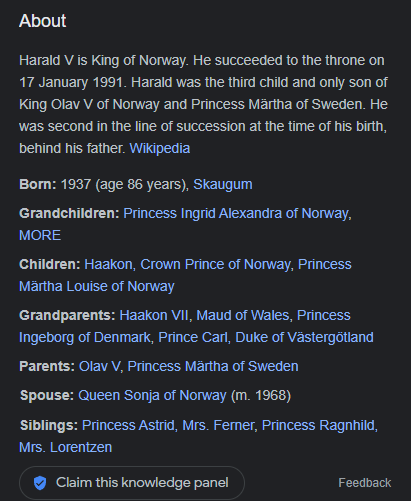
Task: Click the About heading
Action: coord(43,21)
